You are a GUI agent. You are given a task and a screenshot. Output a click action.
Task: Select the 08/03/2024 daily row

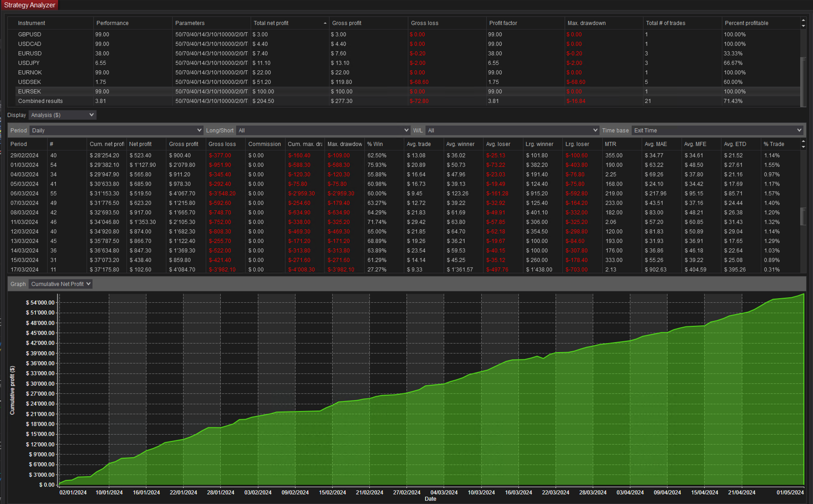404,213
